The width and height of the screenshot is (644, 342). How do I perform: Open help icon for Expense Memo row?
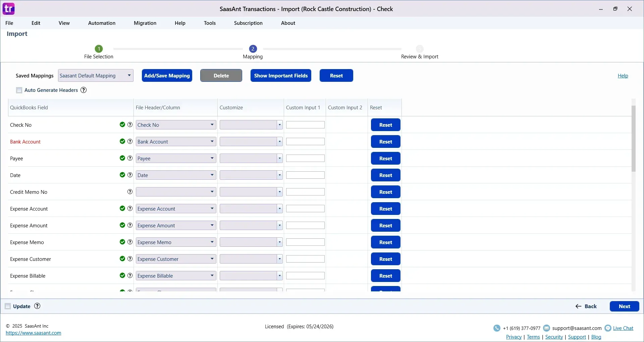[130, 242]
